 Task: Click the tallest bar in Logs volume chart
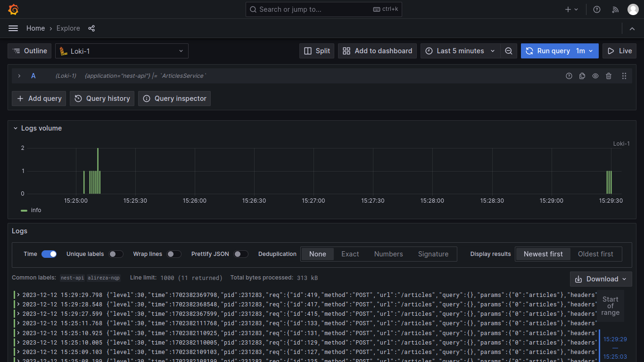pos(98,171)
